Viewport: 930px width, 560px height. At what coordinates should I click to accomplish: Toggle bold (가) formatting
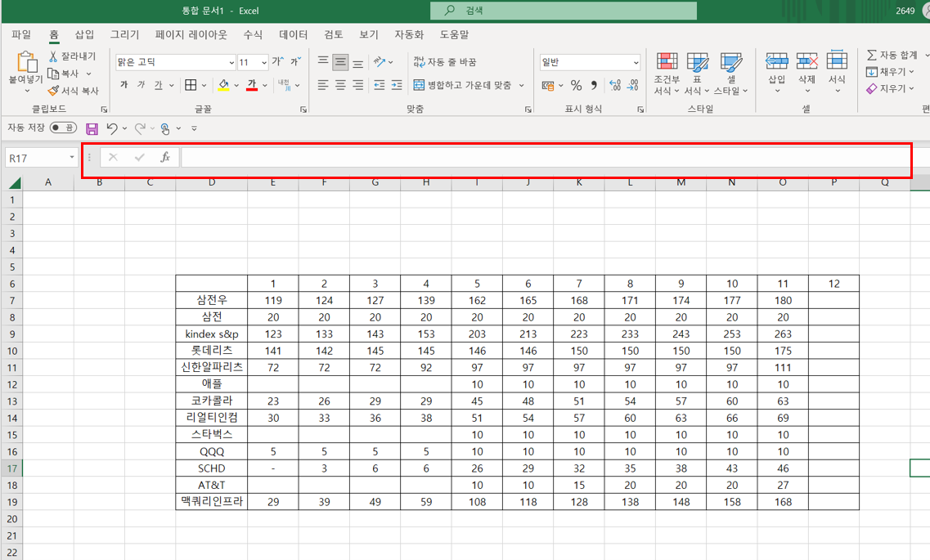tap(124, 85)
